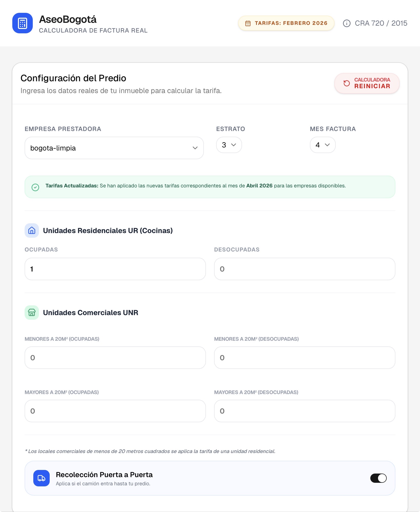
Task: Disable Recolección Puerta a Puerta
Action: [378, 478]
